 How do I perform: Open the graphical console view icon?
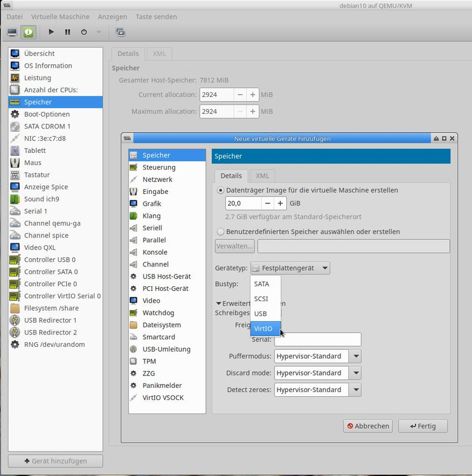[12, 32]
